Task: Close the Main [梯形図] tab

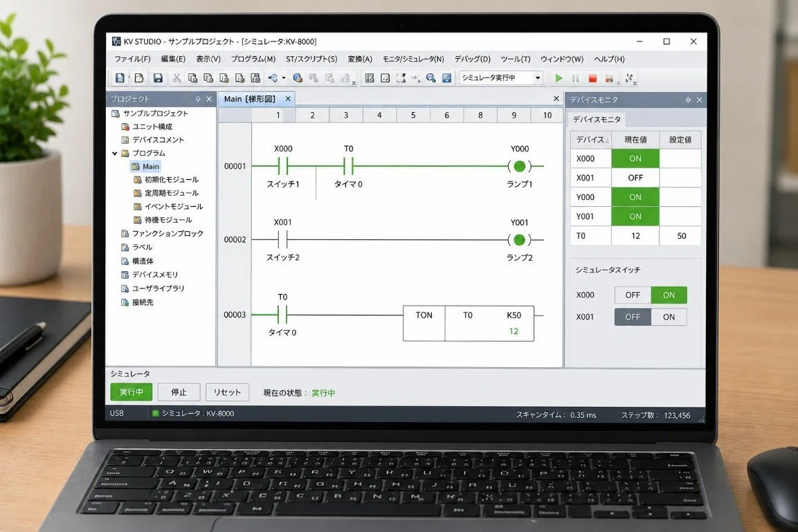Action: tap(288, 99)
